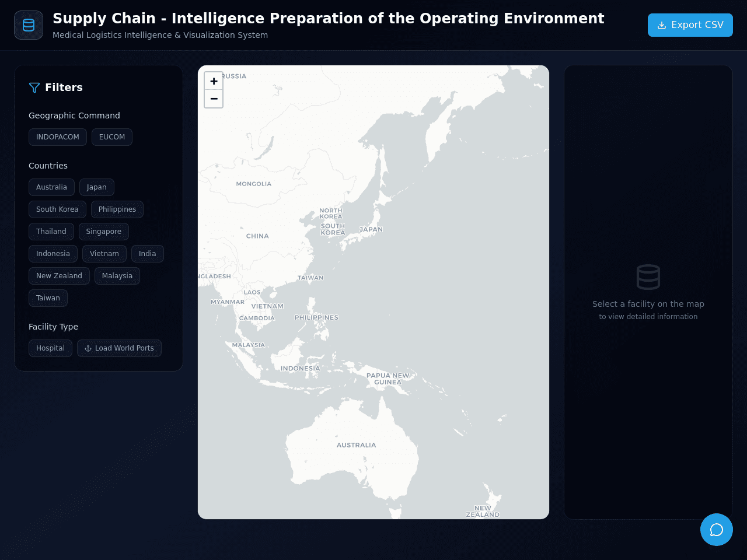
Task: Click the MALAYSIA map label
Action: (x=249, y=345)
